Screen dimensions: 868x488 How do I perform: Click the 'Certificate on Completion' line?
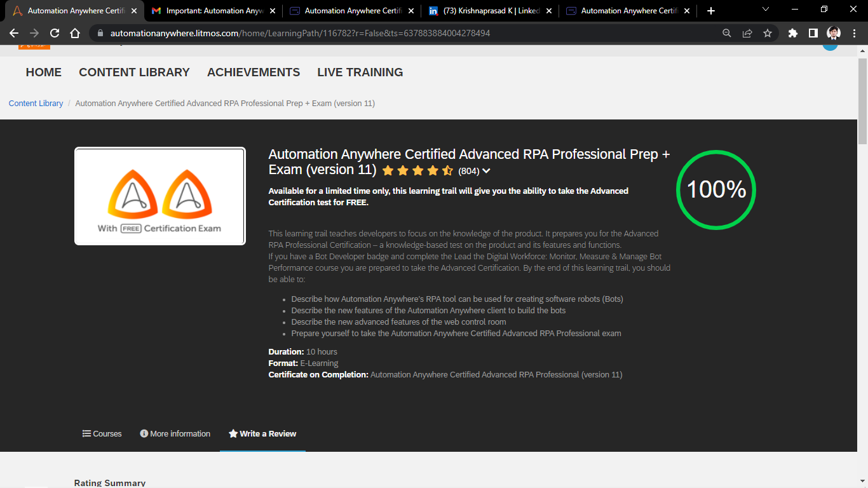(x=445, y=375)
